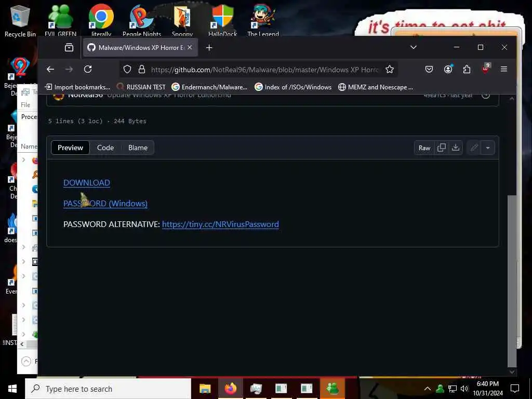Click the taskbar search box
The height and width of the screenshot is (399, 532).
pyautogui.click(x=108, y=389)
